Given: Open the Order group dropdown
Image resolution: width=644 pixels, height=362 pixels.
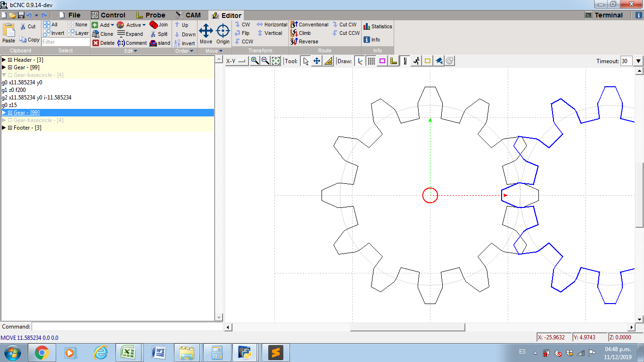Looking at the screenshot, I should coord(184,51).
